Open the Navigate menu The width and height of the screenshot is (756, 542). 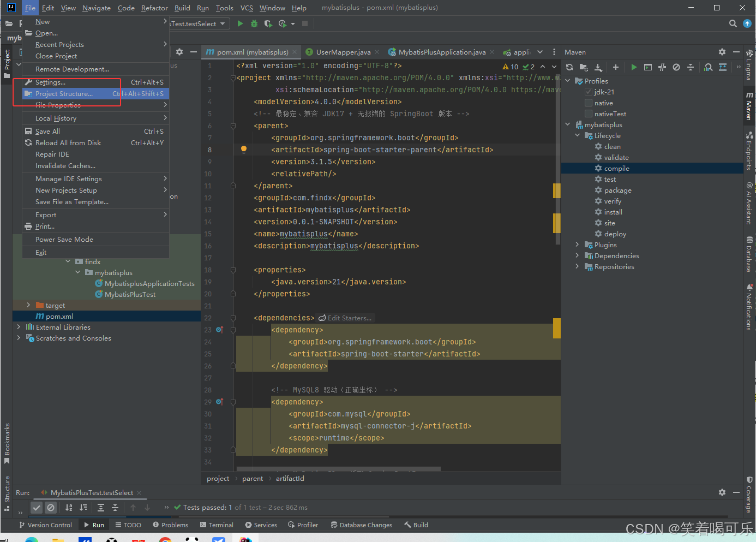coord(97,8)
